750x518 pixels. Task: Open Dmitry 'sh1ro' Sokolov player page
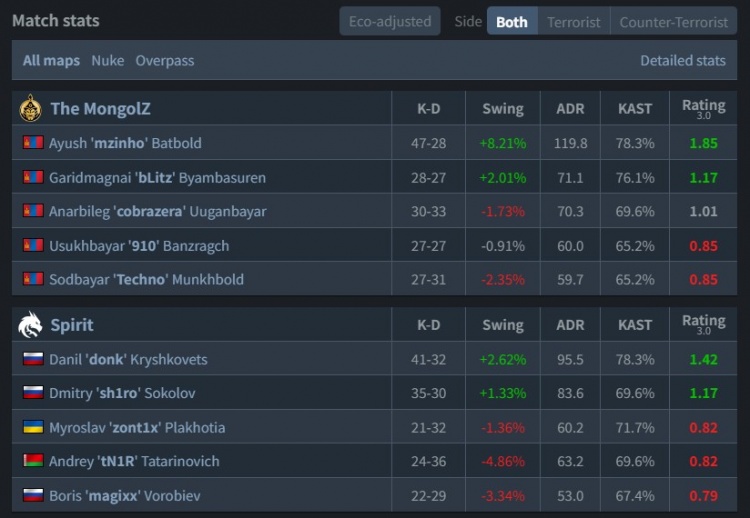122,393
